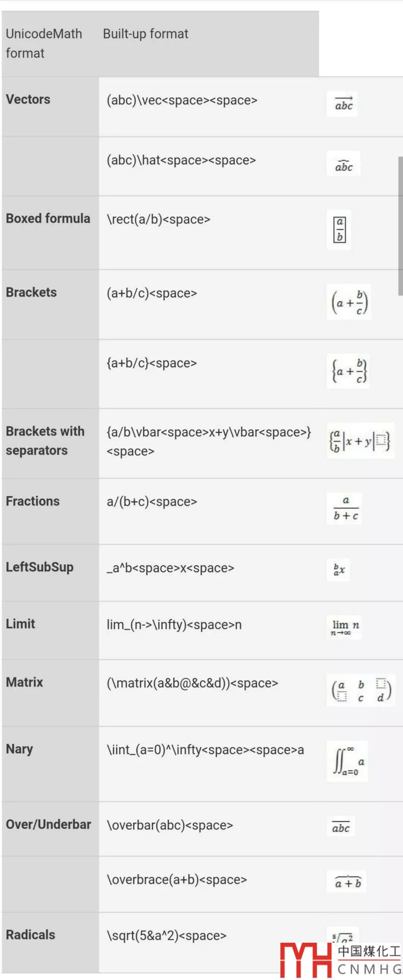Click the "UnicodeMath format" column header
403x980 pixels.
coord(44,43)
